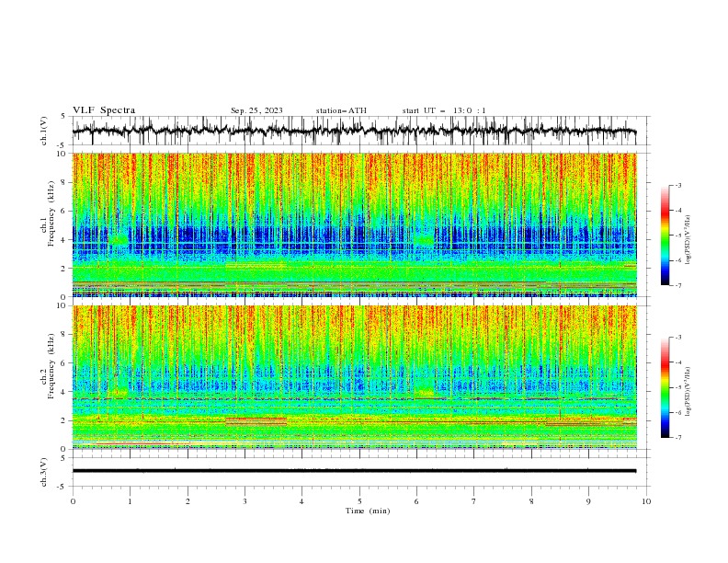Click the "station=ATH" header label
This screenshot has width=728, height=563.
coord(341,110)
